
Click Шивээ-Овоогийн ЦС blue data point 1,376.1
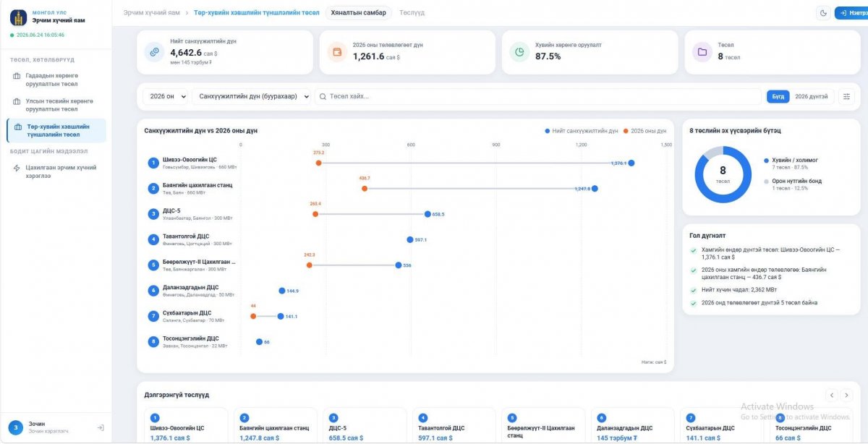coord(631,163)
